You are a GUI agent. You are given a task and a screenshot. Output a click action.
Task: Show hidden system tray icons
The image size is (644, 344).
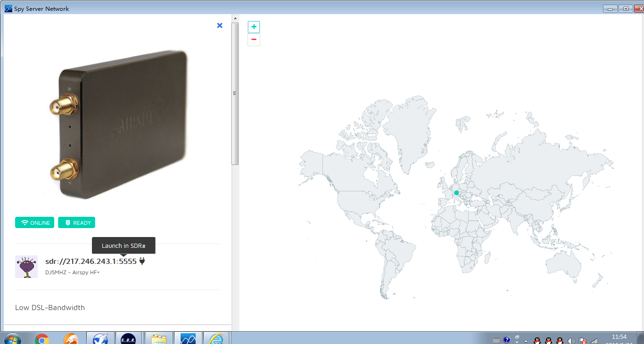(526, 341)
